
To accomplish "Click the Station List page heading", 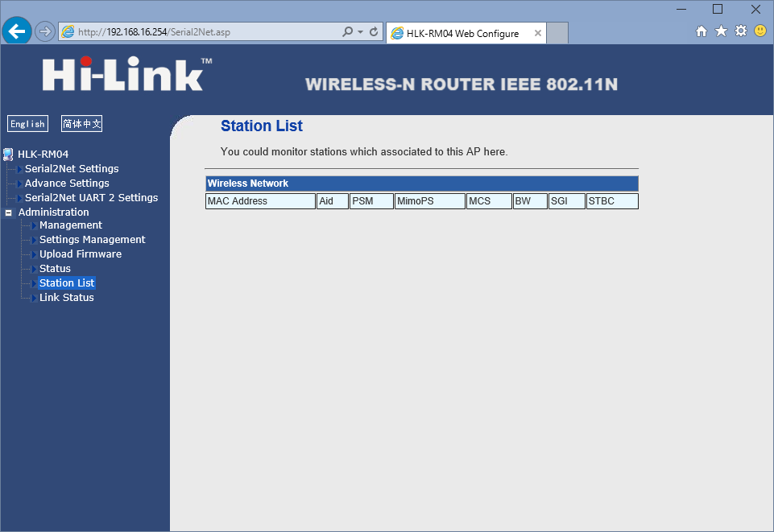I will [x=262, y=126].
